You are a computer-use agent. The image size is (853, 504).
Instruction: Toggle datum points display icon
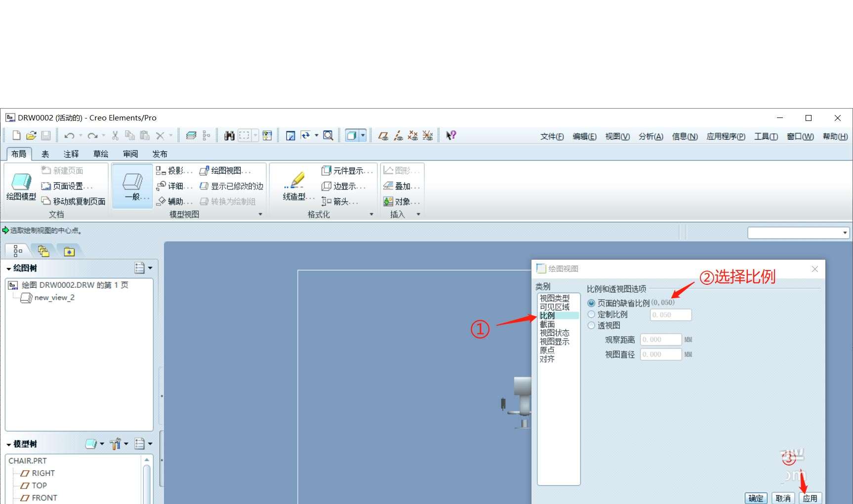413,135
